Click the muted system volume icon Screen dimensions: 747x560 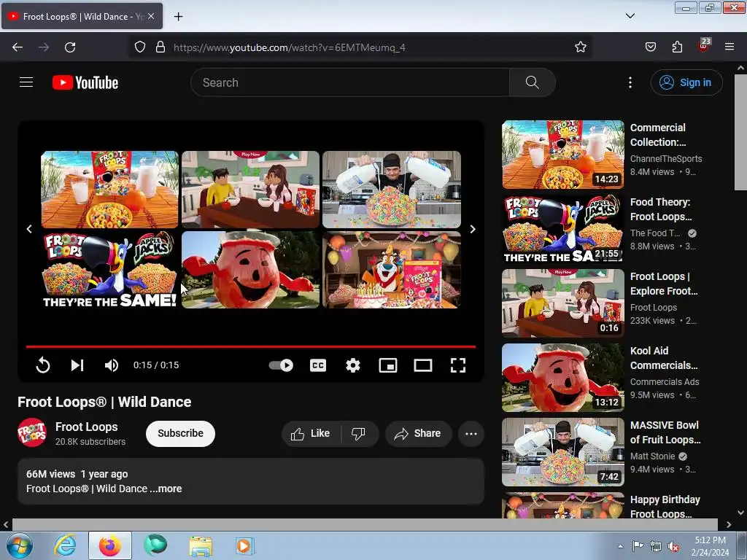673,546
